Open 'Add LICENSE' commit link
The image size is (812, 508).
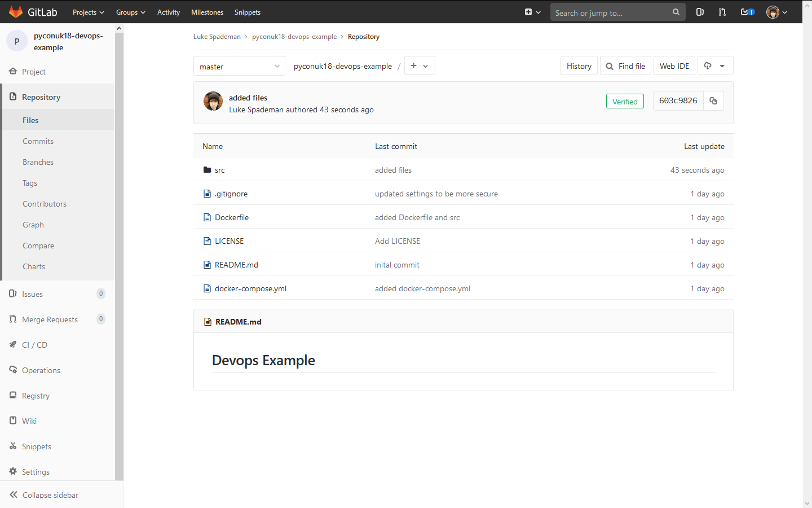pos(398,241)
